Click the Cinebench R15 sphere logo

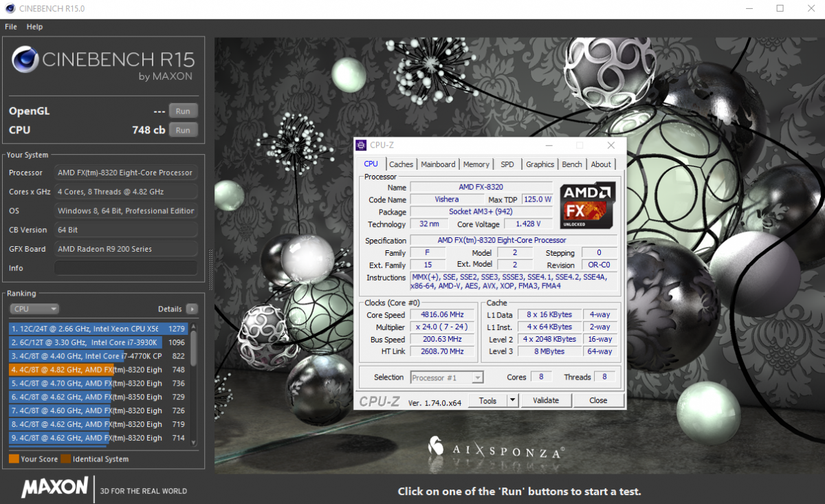point(24,60)
